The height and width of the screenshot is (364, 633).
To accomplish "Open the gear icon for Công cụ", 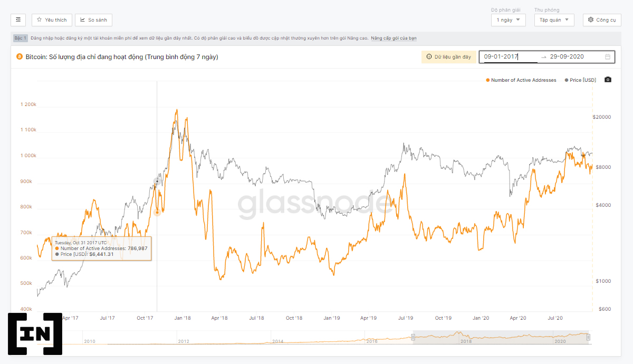I will [591, 20].
